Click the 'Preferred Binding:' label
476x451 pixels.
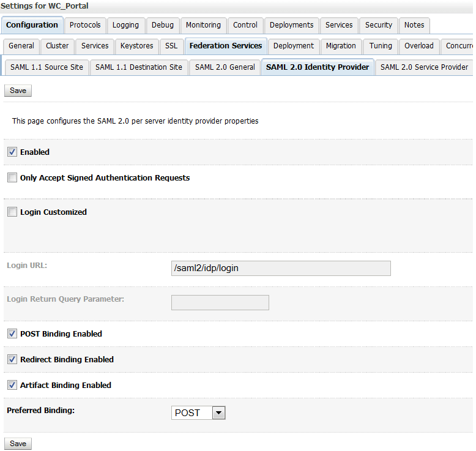(40, 410)
